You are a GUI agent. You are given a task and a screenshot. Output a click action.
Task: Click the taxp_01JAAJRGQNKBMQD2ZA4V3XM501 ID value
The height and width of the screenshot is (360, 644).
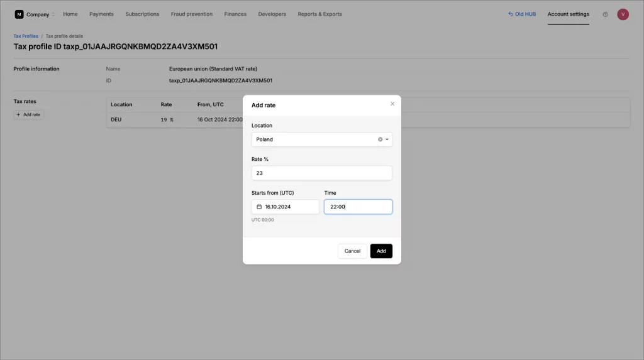click(221, 80)
